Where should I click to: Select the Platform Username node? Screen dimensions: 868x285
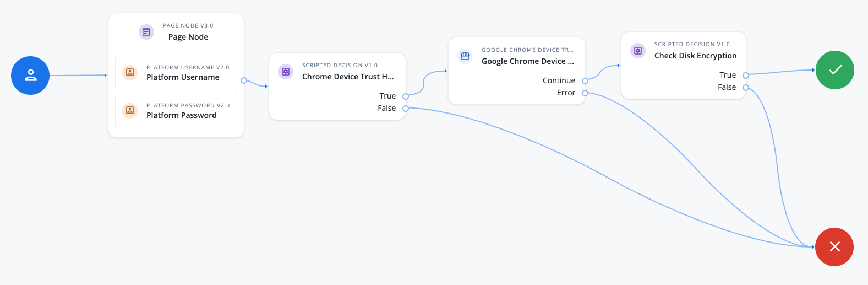(x=176, y=73)
